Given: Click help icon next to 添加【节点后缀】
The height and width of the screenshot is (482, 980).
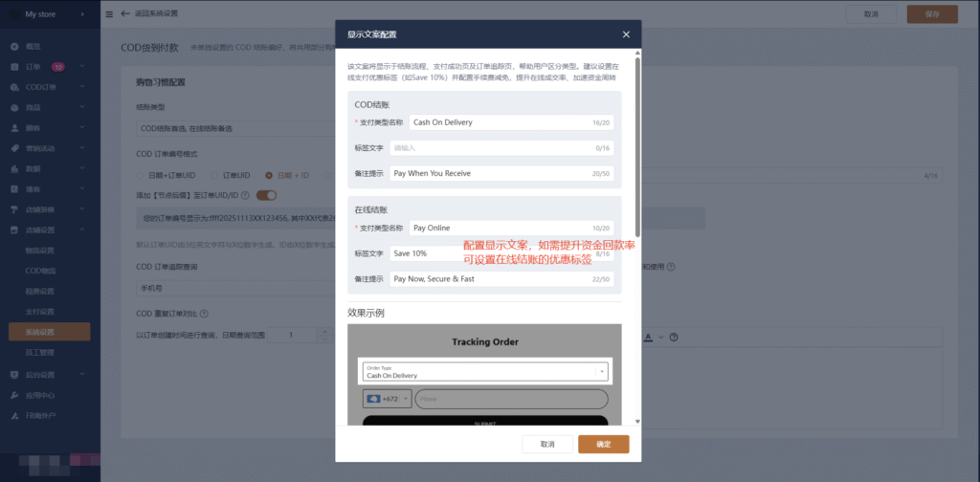Looking at the screenshot, I should point(246,196).
